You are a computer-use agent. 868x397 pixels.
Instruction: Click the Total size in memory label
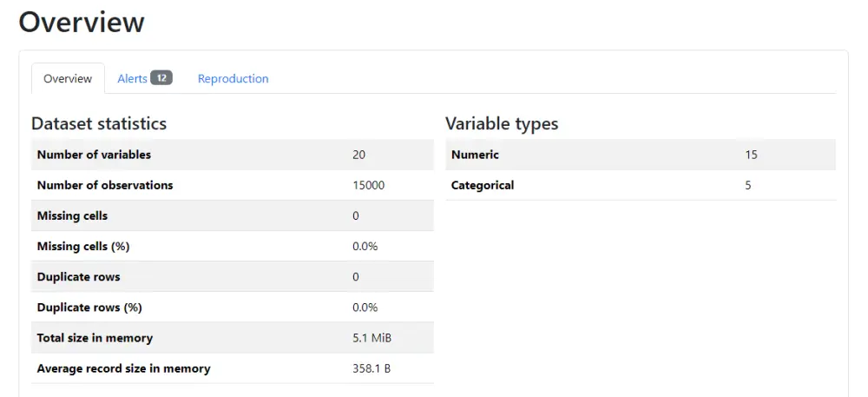coord(95,338)
